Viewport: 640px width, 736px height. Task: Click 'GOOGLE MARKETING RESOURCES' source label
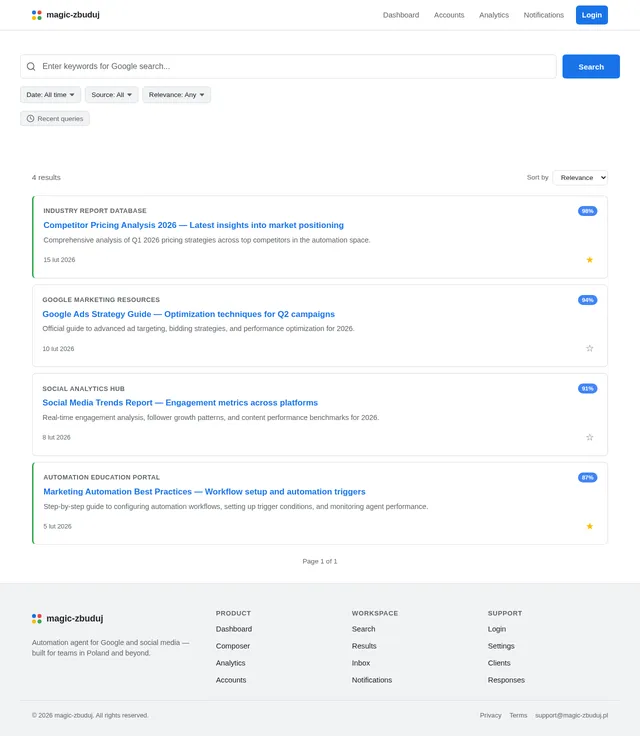pyautogui.click(x=101, y=299)
